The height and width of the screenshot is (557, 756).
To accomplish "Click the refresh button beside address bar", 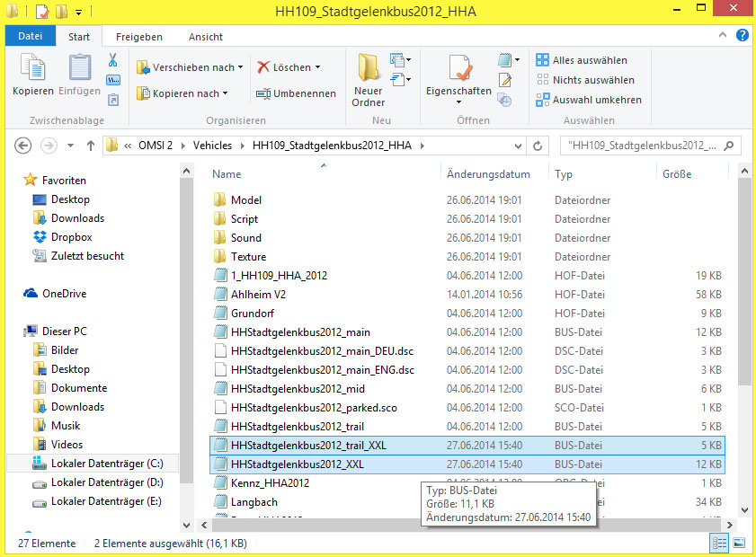I will point(538,146).
